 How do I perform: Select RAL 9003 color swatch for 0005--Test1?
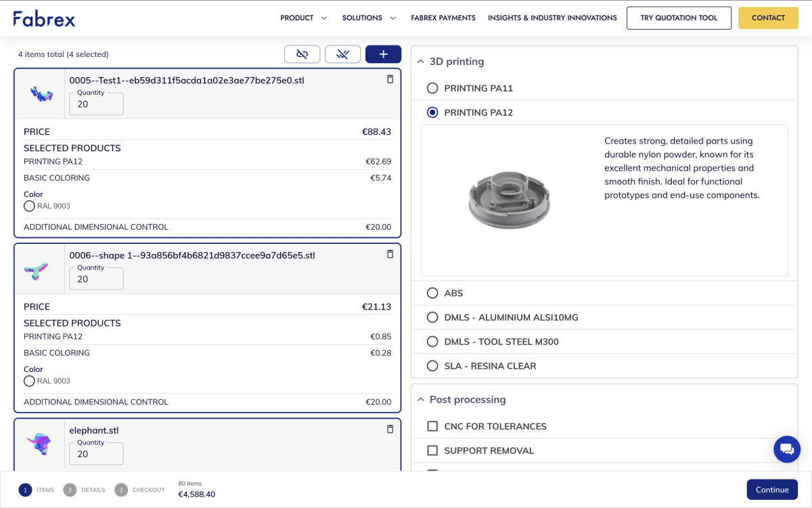click(x=29, y=206)
